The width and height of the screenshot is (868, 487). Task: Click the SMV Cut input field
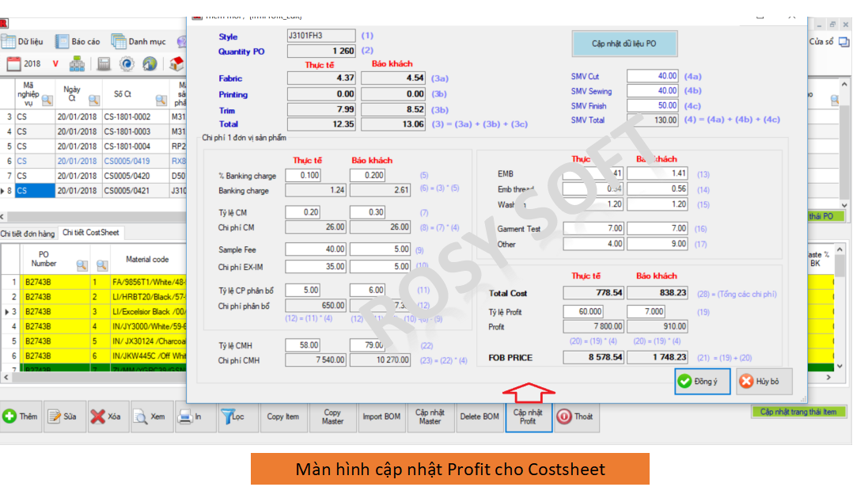click(653, 77)
